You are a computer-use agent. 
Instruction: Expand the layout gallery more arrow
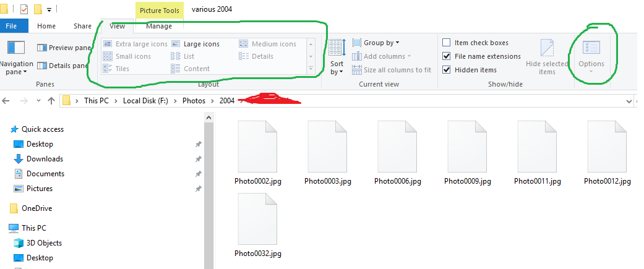[311, 69]
